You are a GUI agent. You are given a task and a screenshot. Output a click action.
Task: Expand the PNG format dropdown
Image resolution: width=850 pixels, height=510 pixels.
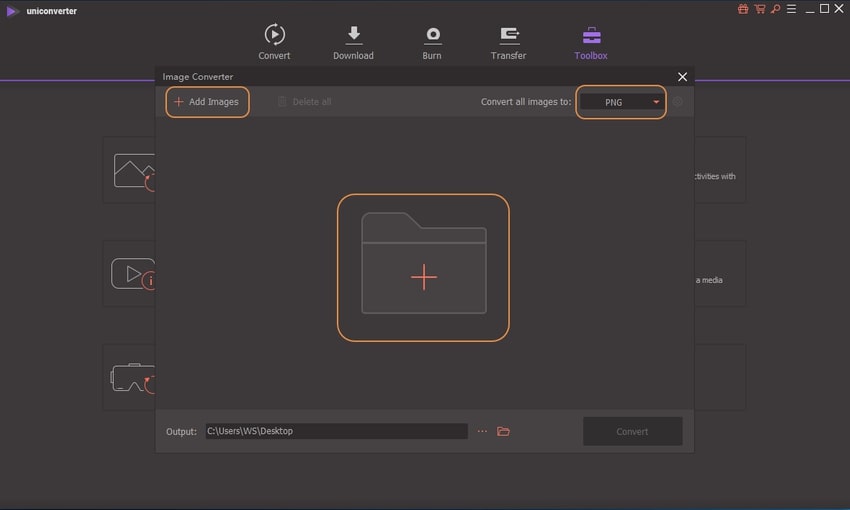click(622, 102)
